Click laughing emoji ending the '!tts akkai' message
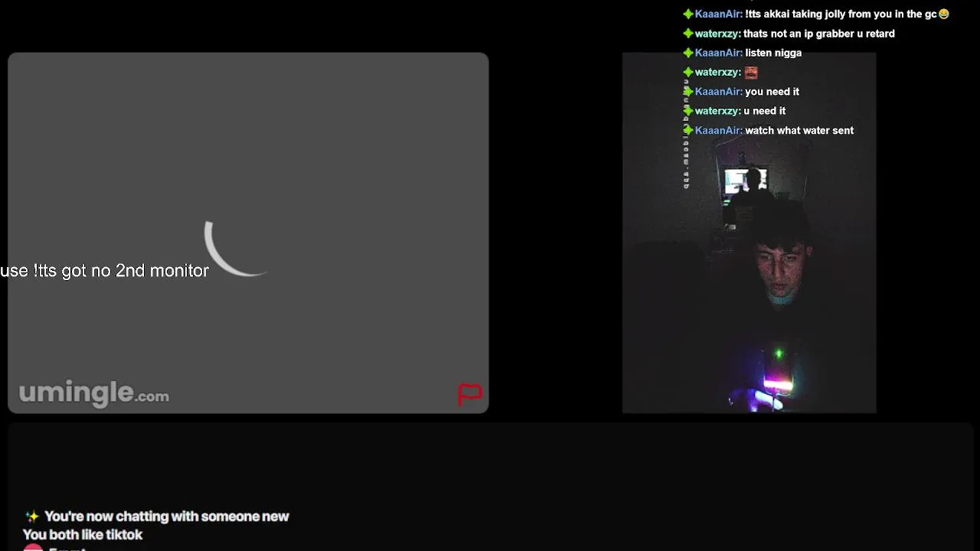Screen dimensions: 980x551 (943, 14)
